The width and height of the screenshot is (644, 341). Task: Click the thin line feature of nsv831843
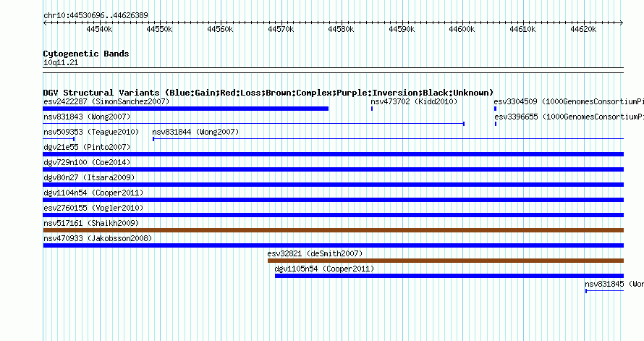click(x=254, y=124)
